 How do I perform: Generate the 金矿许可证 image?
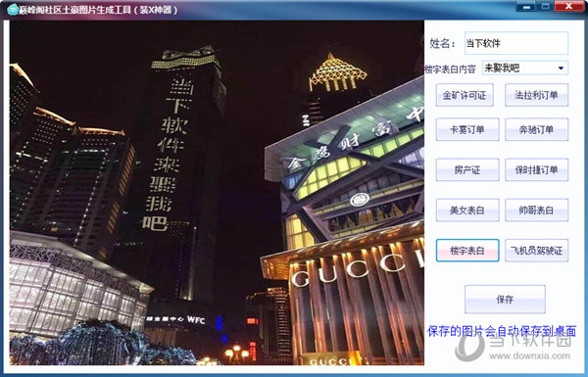465,95
